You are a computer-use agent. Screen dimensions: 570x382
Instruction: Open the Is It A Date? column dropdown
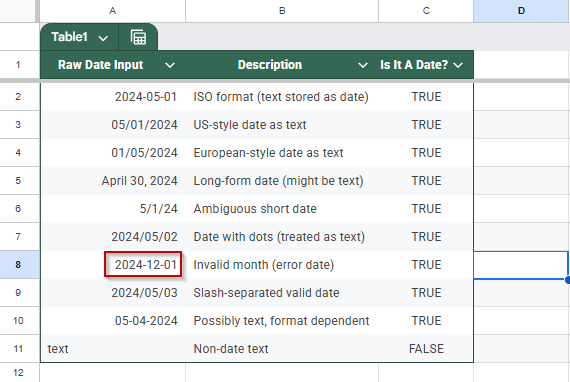458,65
